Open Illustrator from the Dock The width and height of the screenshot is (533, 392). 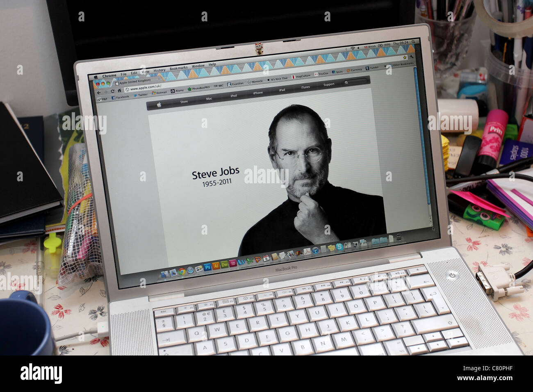(216, 266)
